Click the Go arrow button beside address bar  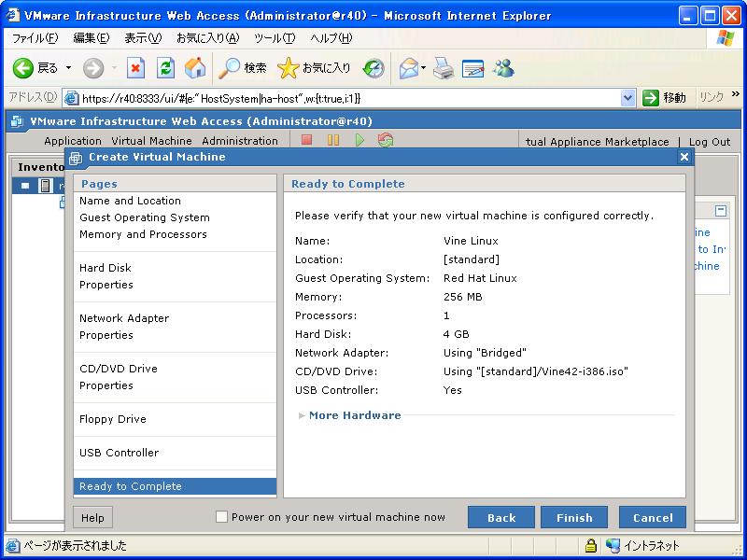point(650,98)
